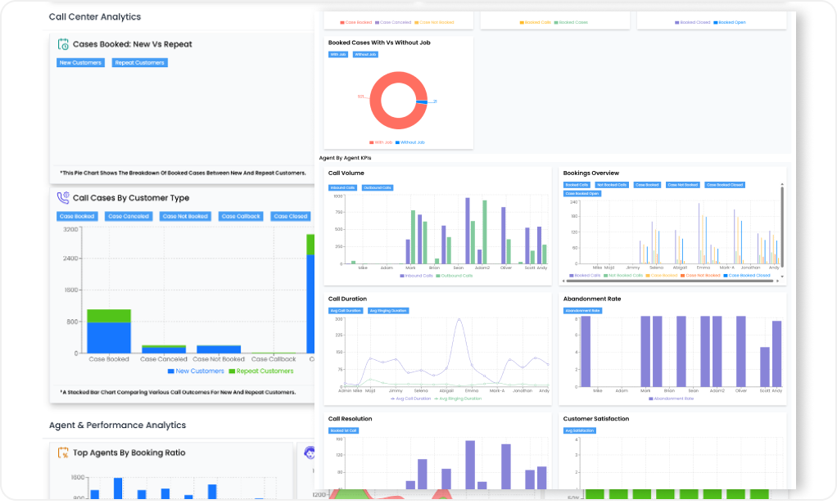Select the Case Booked filter pill
Image resolution: width=837 pixels, height=504 pixels.
coord(76,216)
